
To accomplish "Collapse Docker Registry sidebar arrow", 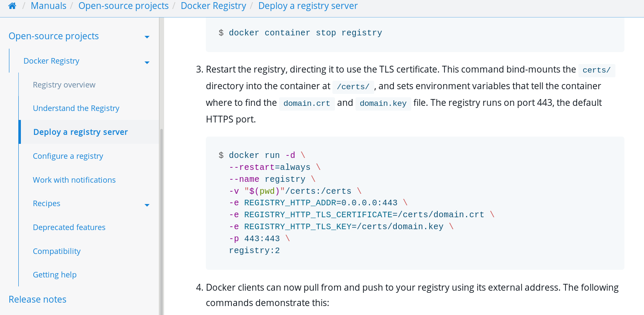I will (x=147, y=62).
